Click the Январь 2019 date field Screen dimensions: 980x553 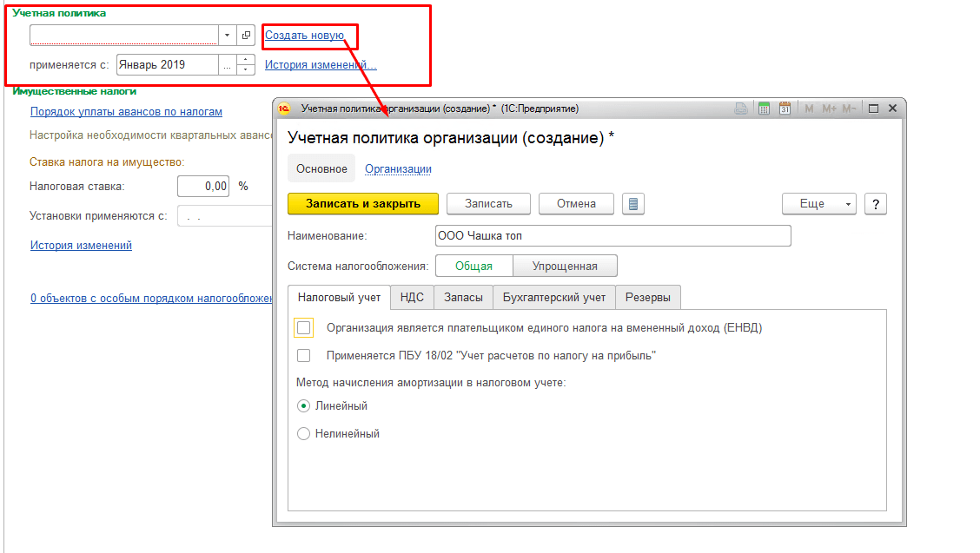pyautogui.click(x=168, y=64)
